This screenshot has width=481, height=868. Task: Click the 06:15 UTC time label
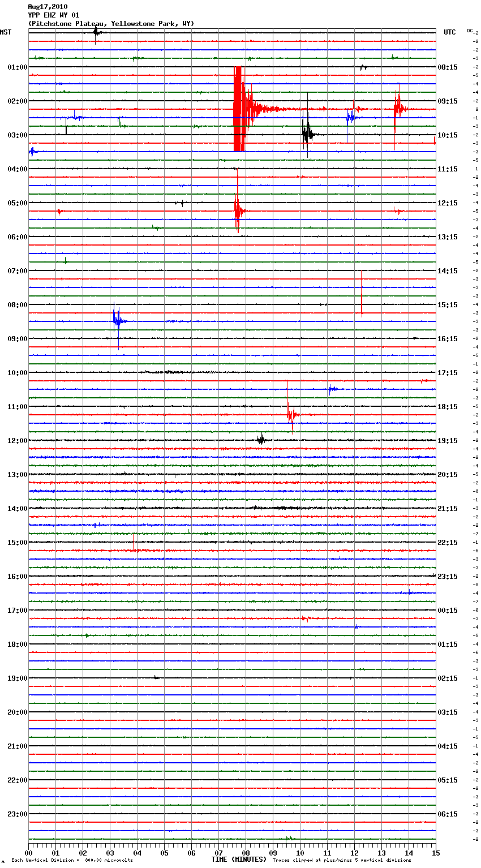tap(448, 814)
